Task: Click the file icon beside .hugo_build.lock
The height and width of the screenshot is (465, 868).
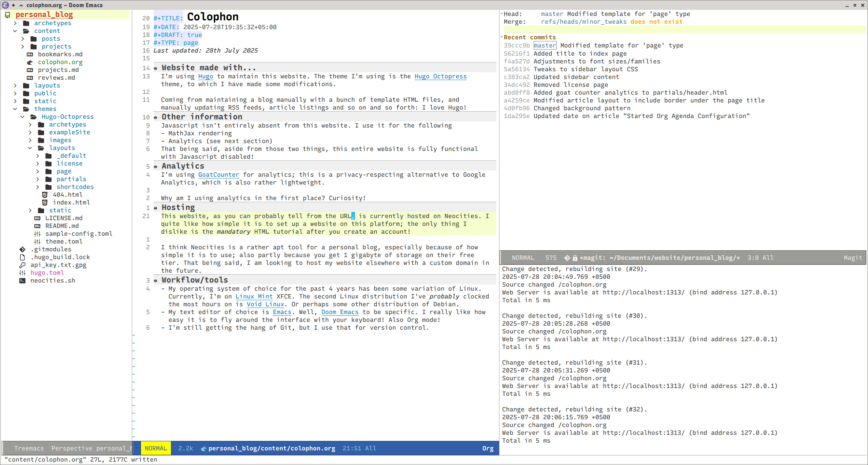Action: (22, 257)
